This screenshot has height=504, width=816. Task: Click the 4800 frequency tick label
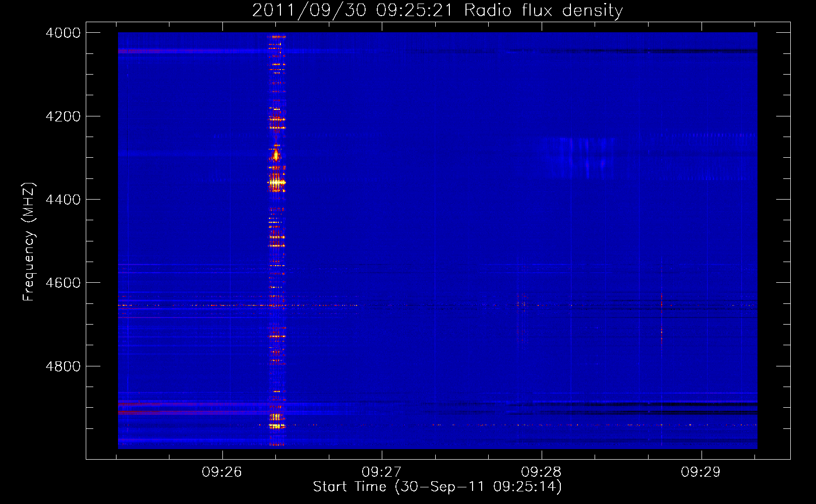63,366
